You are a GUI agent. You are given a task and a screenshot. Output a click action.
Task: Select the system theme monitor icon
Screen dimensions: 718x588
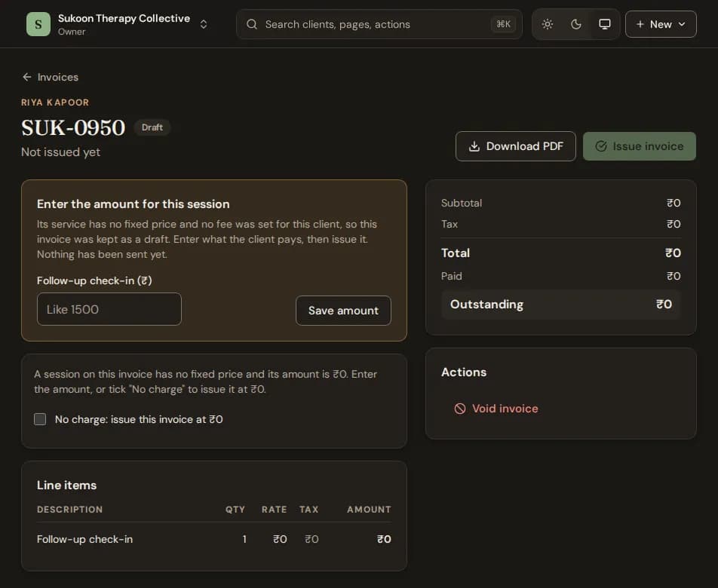click(x=604, y=24)
